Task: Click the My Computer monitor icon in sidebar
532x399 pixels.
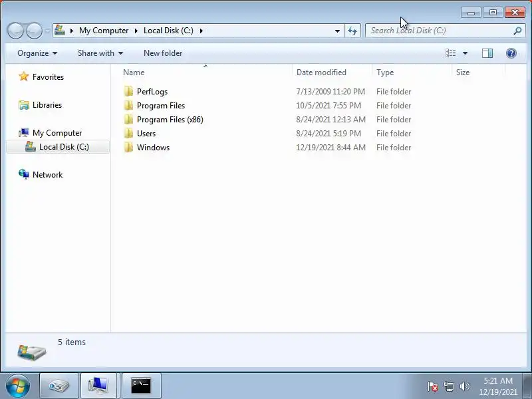Action: (24, 132)
